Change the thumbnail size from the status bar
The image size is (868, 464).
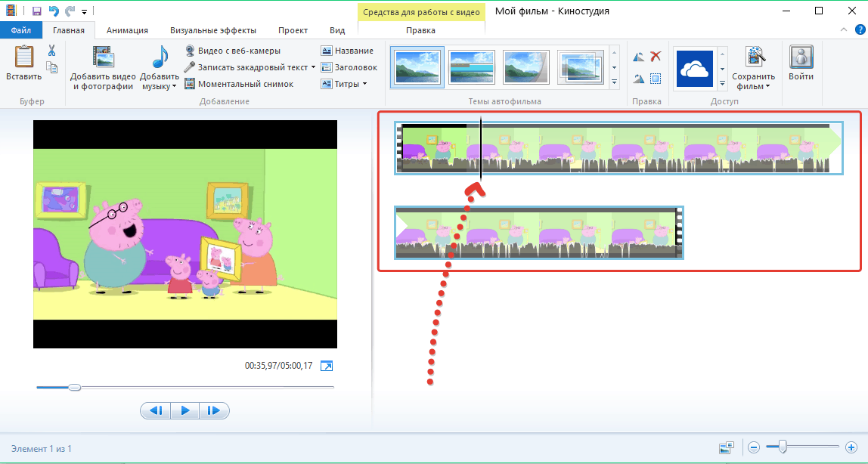pyautogui.click(x=727, y=447)
